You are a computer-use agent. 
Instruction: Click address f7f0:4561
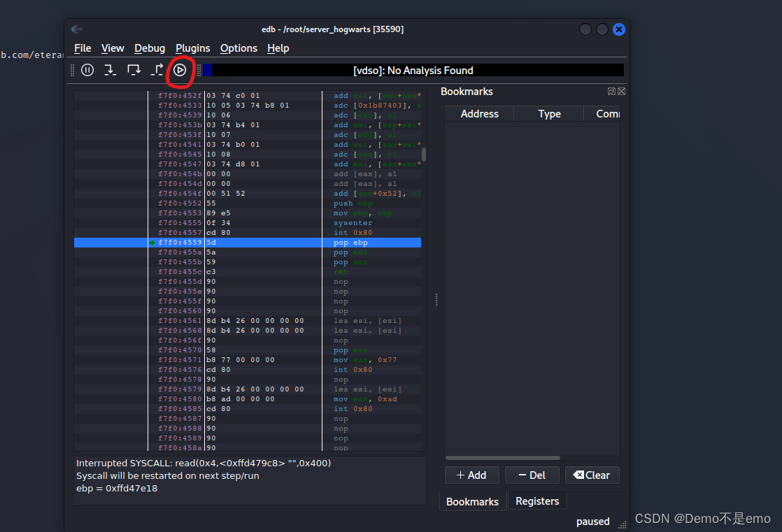[180, 321]
